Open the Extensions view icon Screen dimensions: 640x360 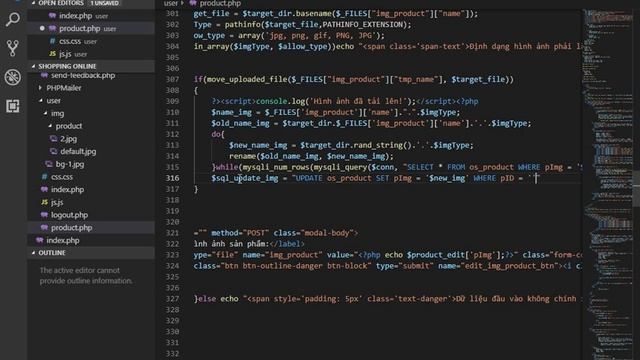pyautogui.click(x=13, y=106)
